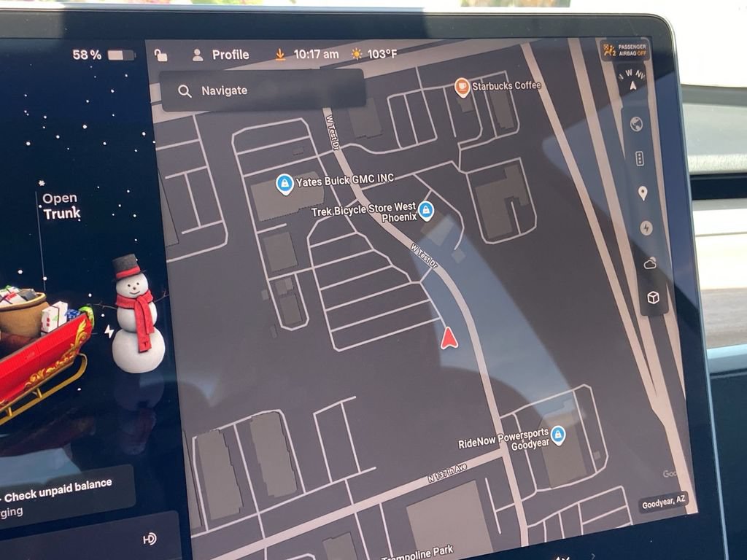Screen dimensions: 747x560
Task: Select Yates Buick GMC INC pin
Action: point(285,184)
